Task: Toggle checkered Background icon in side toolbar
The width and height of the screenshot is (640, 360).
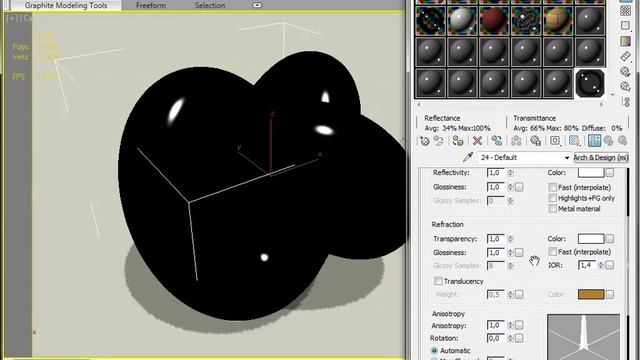Action: click(x=625, y=11)
